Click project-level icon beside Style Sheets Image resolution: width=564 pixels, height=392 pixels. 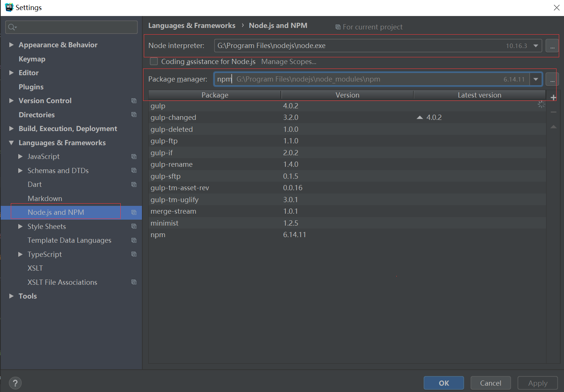[134, 226]
